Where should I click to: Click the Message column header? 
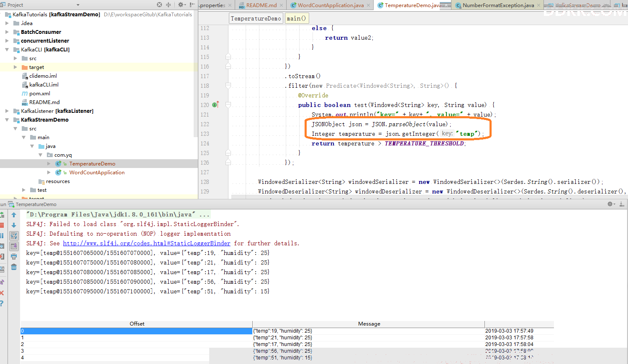(x=369, y=324)
